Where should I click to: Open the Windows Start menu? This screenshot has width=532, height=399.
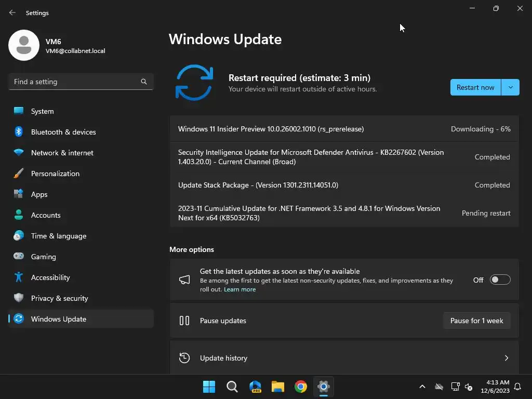[209, 387]
